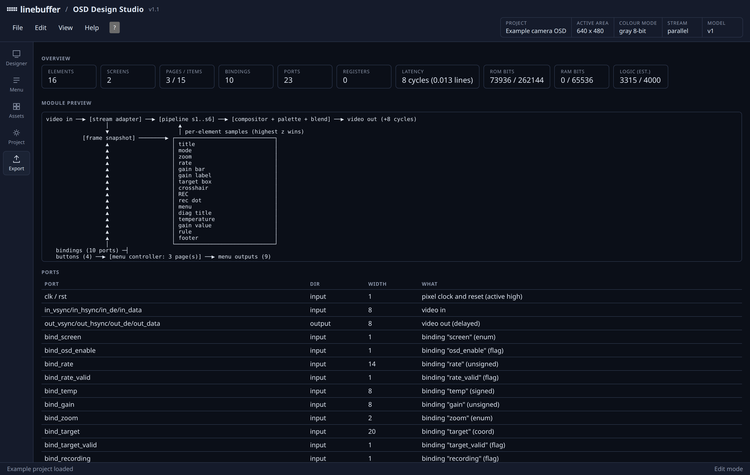
Task: Select the 'bind_gain' port row
Action: (x=391, y=404)
